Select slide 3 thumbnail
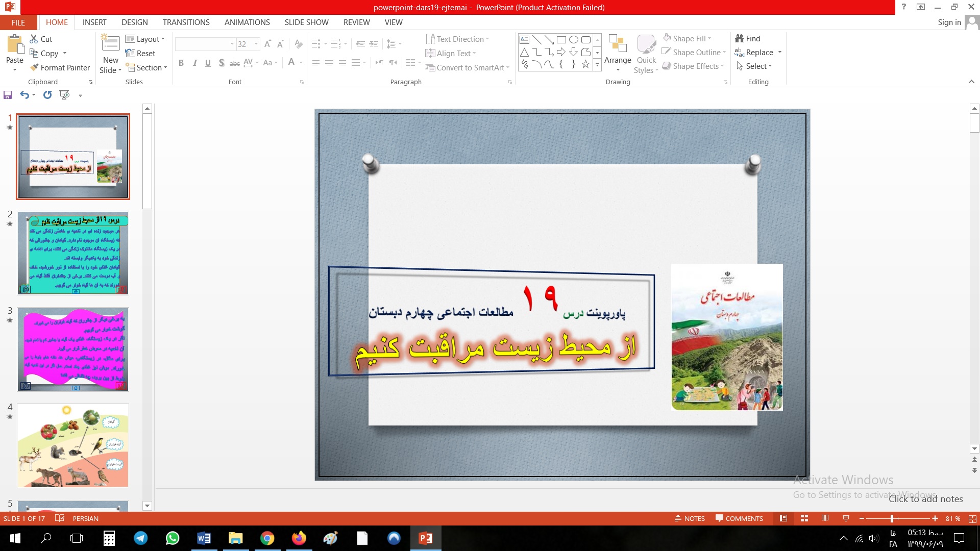This screenshot has height=551, width=980. tap(73, 349)
